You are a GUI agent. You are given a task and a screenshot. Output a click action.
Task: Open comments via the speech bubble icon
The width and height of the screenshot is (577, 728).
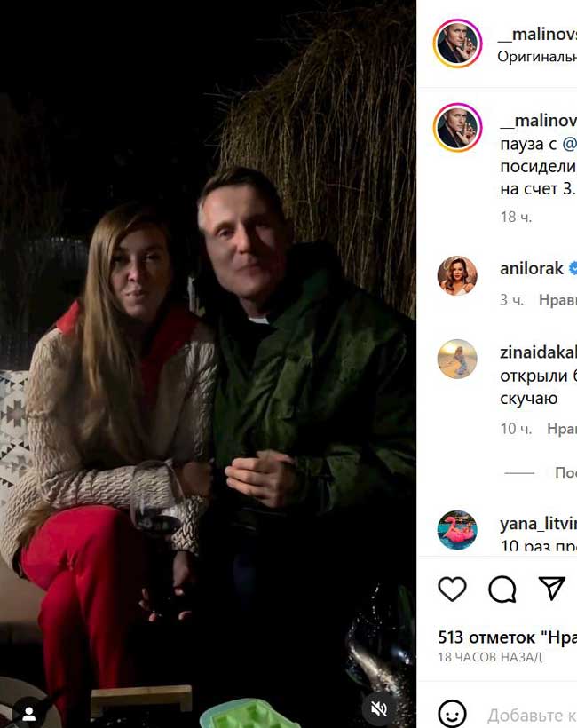(x=502, y=589)
